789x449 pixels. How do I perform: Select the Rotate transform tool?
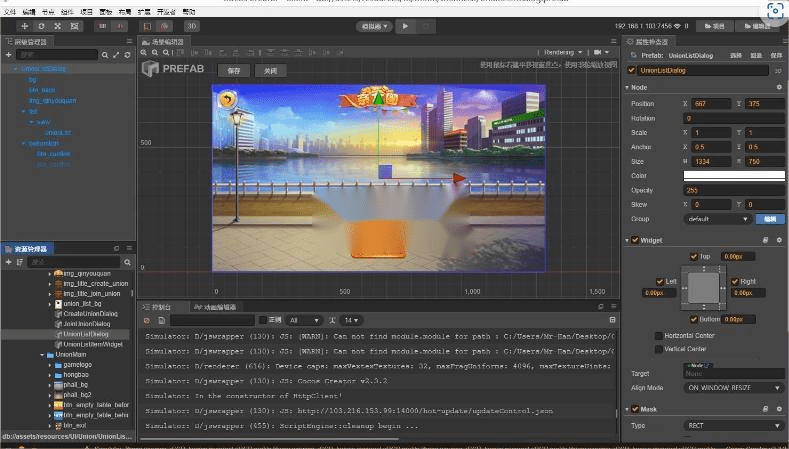pyautogui.click(x=41, y=26)
